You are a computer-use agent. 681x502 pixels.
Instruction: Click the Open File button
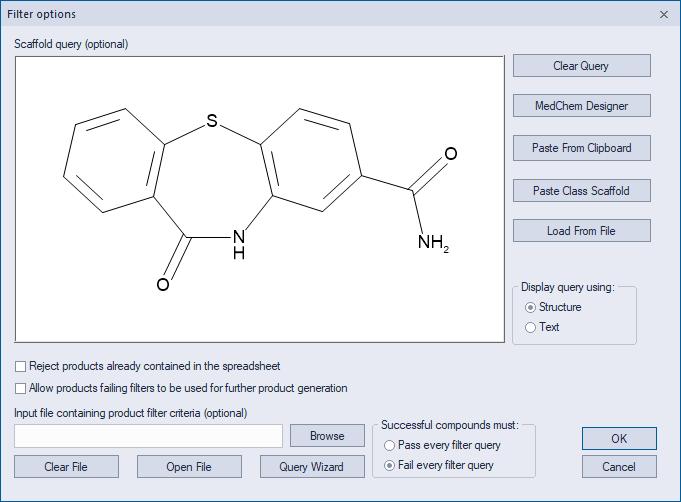pos(189,467)
